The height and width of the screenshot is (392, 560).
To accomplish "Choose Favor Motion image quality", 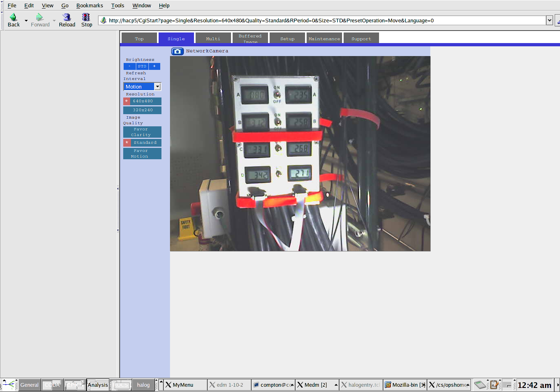I will pyautogui.click(x=142, y=154).
